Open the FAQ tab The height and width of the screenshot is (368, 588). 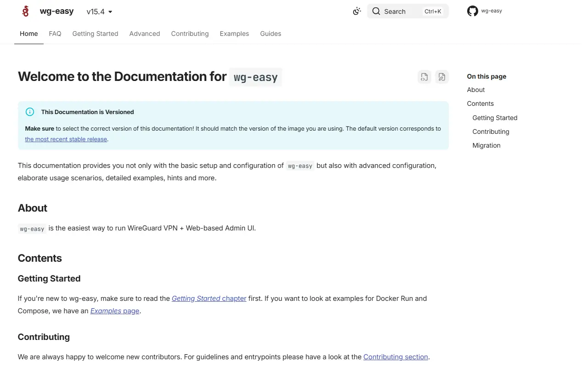click(x=55, y=34)
